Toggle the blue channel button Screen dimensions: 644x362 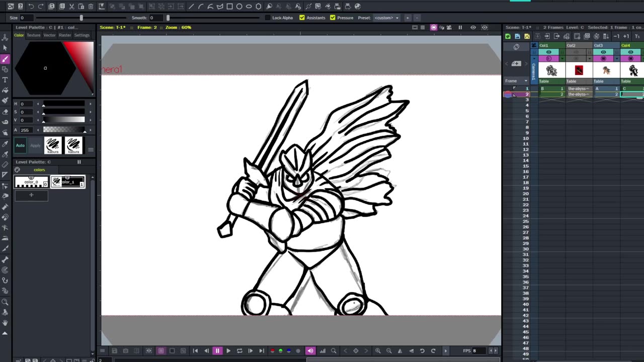(289, 351)
